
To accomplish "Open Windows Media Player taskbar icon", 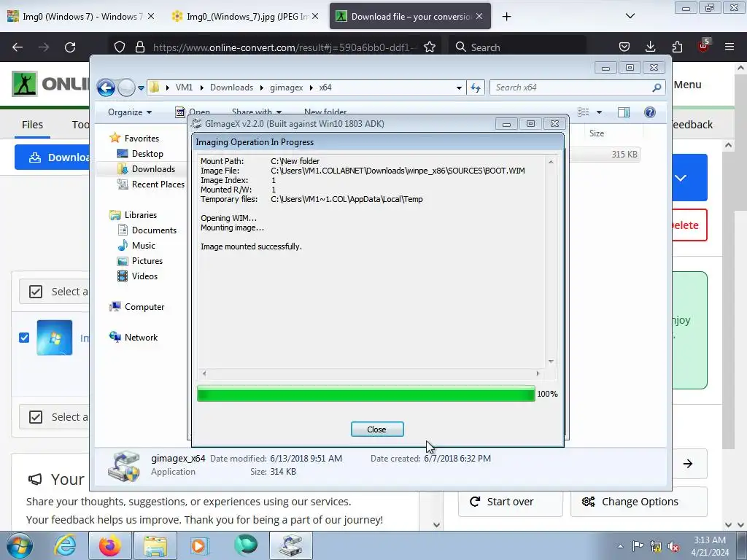I will pos(200,545).
